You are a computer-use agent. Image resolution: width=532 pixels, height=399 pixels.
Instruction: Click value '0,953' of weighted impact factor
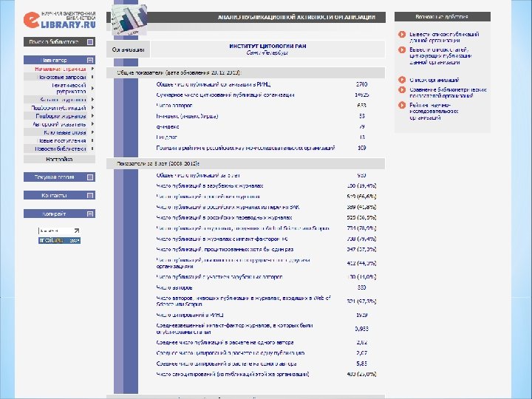tap(361, 329)
